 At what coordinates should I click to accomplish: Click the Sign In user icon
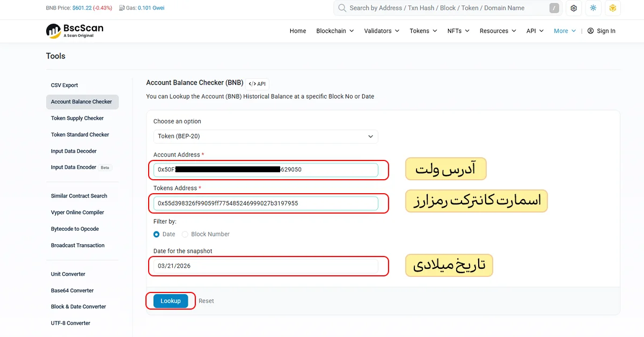click(x=591, y=31)
